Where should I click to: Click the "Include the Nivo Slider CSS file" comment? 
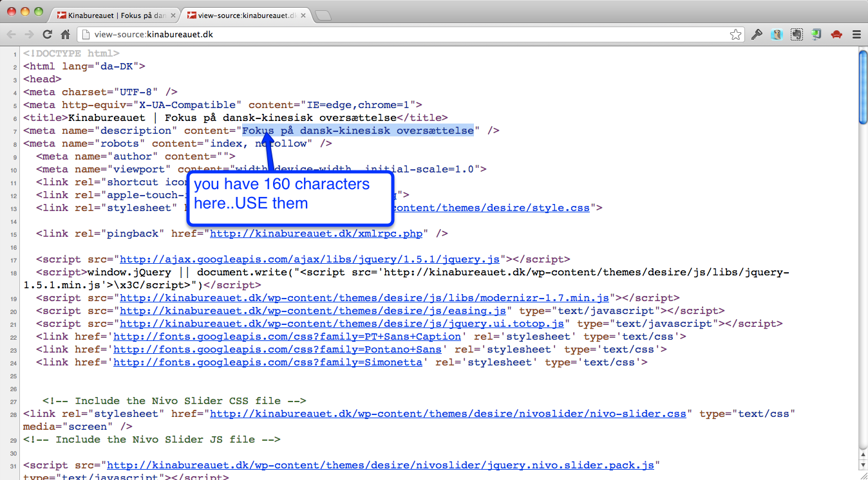(175, 401)
